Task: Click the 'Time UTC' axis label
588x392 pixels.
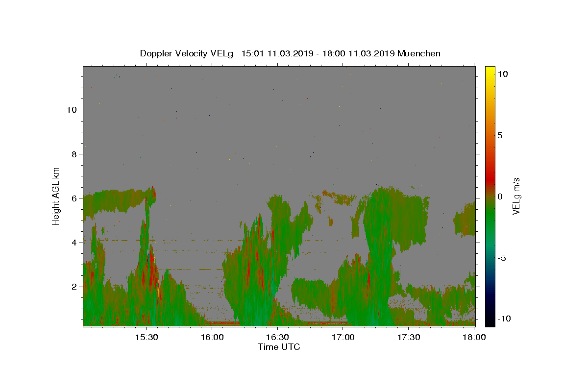Action: (279, 347)
